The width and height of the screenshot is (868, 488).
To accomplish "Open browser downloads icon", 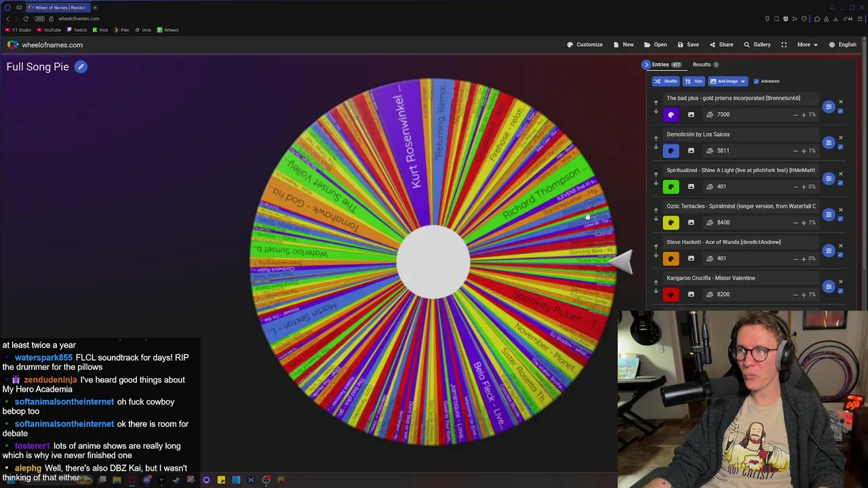I will point(835,19).
